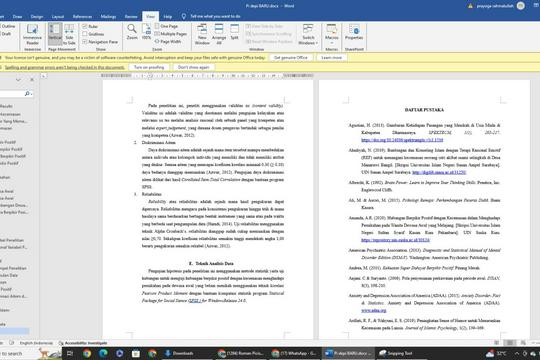540x360 pixels.
Task: Enable the Gridlines checkbox
Action: click(85, 34)
